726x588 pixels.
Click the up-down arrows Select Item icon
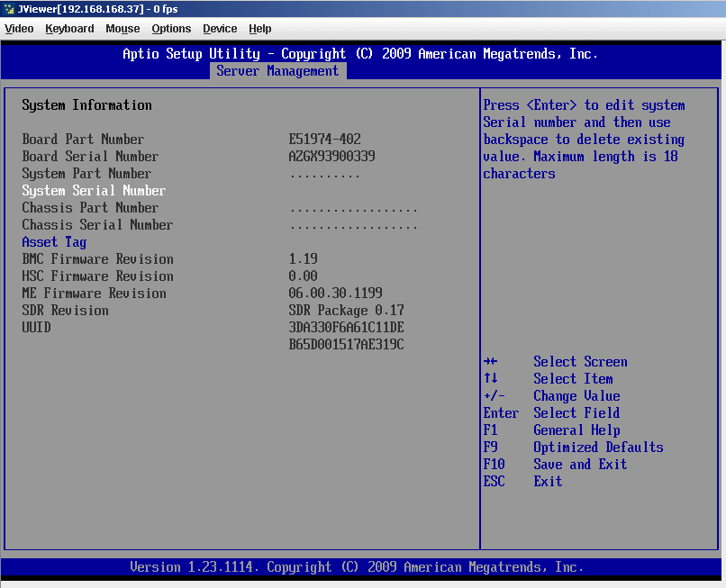[490, 379]
